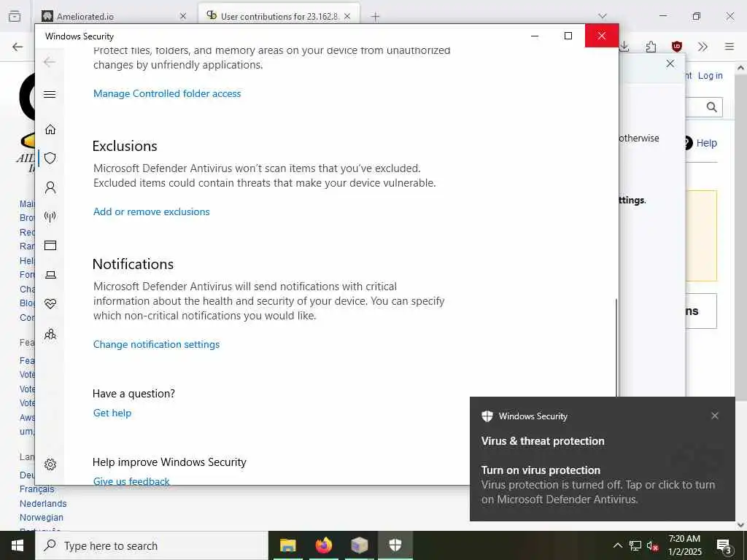Image resolution: width=747 pixels, height=560 pixels.
Task: Click Give us feedback link
Action: pyautogui.click(x=131, y=481)
